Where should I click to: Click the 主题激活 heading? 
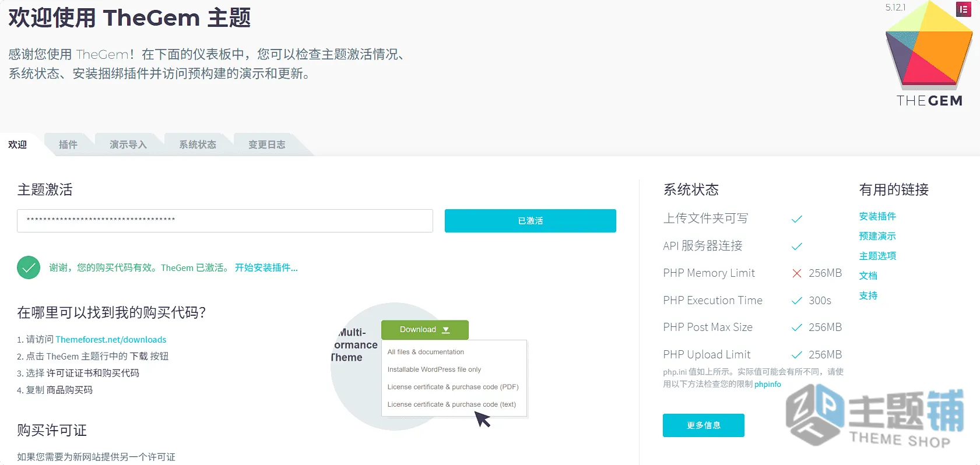45,189
